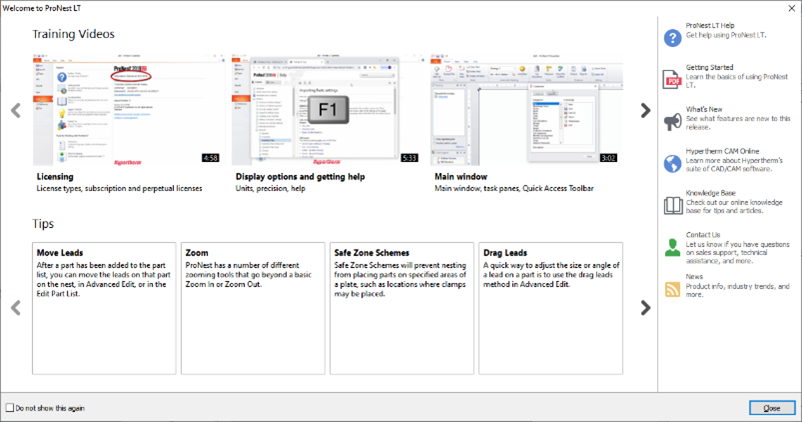Select the Drag Leads tip card
802x422 pixels.
[x=551, y=308]
